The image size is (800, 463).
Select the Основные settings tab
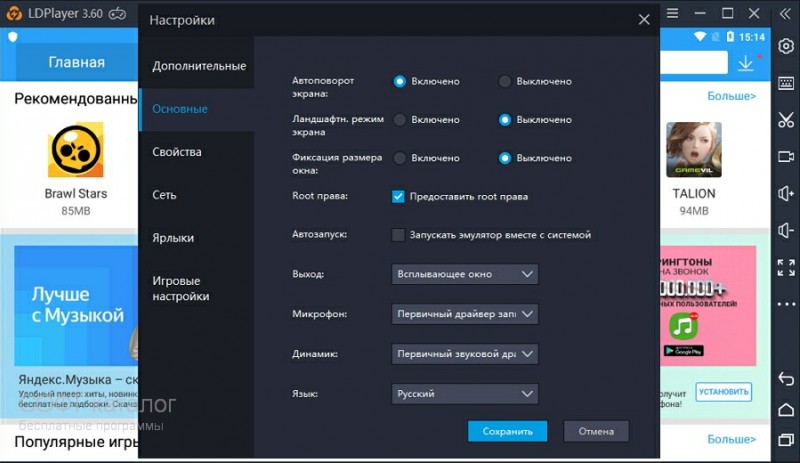click(x=196, y=109)
